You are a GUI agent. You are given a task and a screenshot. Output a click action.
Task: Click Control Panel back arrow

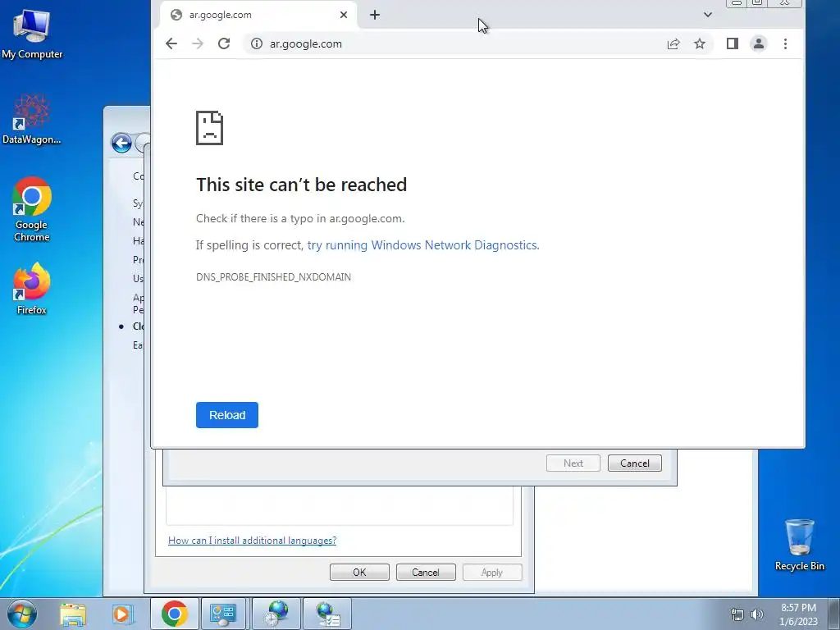(x=121, y=143)
